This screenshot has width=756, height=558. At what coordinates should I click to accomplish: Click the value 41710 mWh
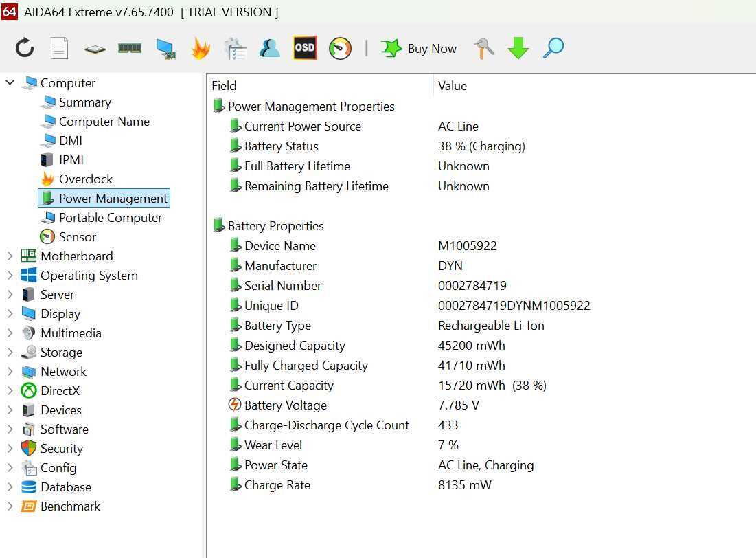pos(472,366)
